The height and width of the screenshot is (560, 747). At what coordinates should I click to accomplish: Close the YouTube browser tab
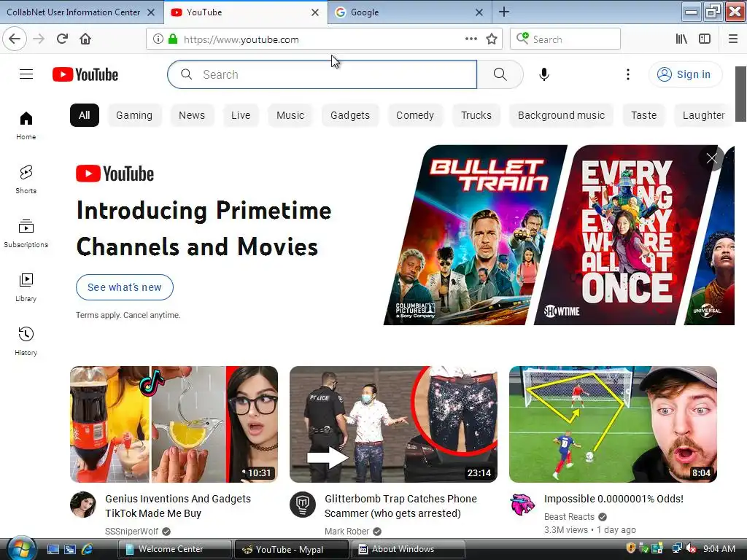315,12
